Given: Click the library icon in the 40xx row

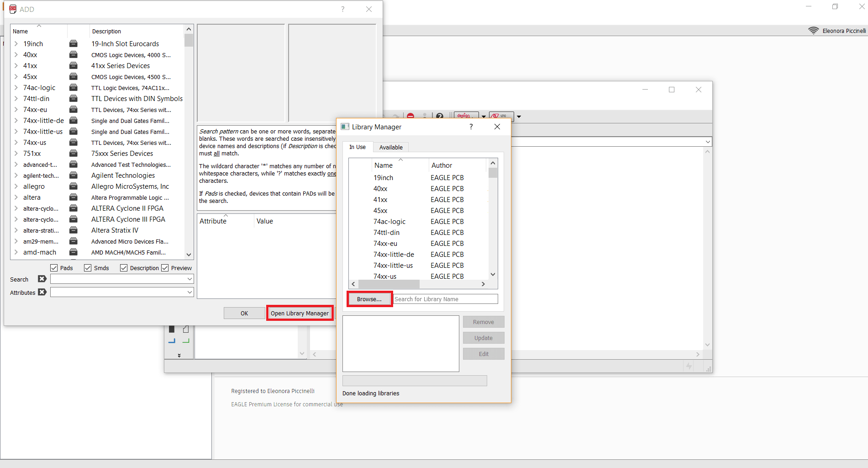Looking at the screenshot, I should [x=73, y=55].
